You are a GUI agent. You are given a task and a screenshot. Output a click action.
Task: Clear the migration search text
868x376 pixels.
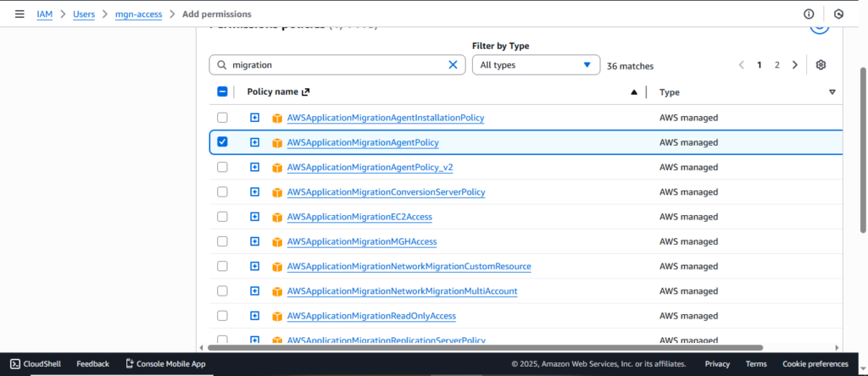coord(453,65)
